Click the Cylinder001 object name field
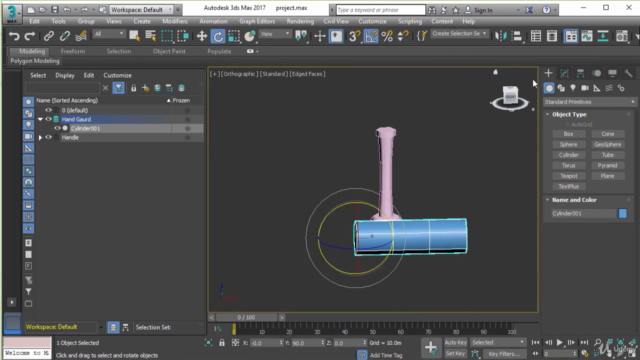 point(584,213)
